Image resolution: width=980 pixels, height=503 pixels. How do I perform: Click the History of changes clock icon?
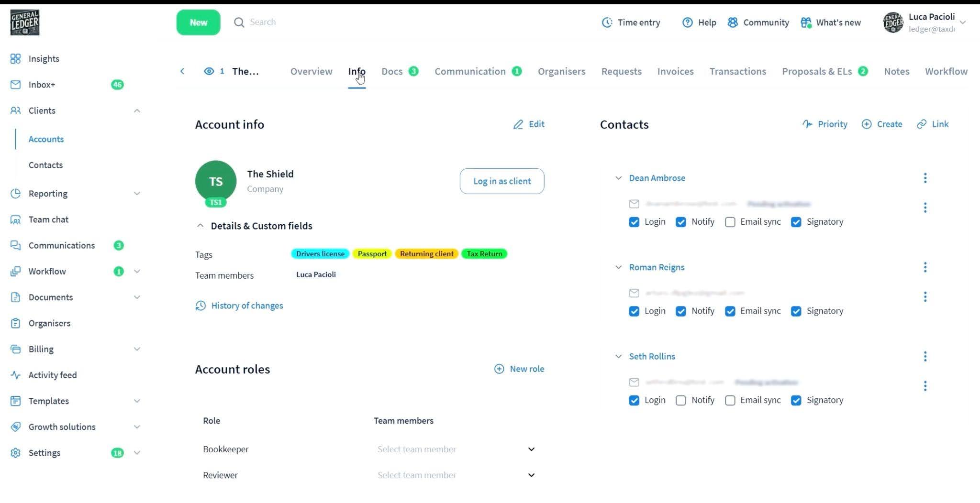(200, 306)
